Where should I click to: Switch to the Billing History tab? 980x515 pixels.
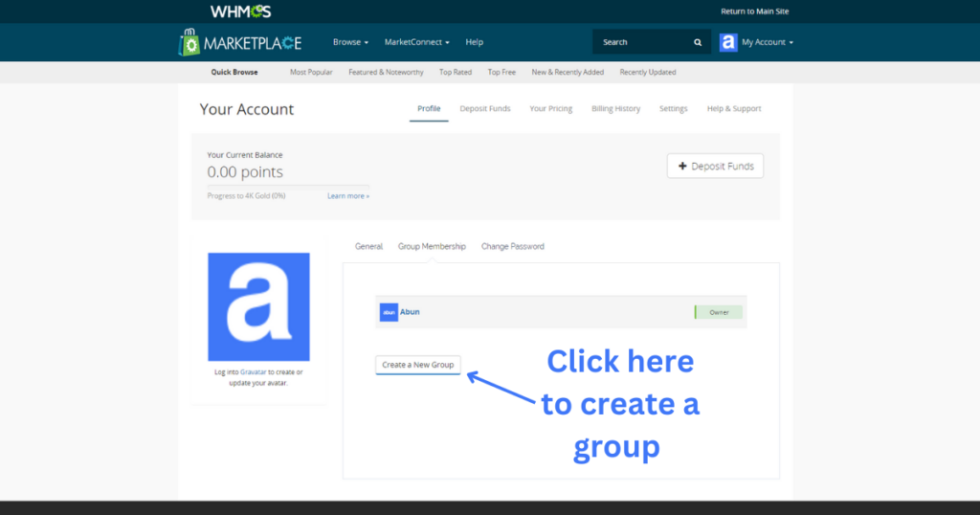click(x=615, y=109)
